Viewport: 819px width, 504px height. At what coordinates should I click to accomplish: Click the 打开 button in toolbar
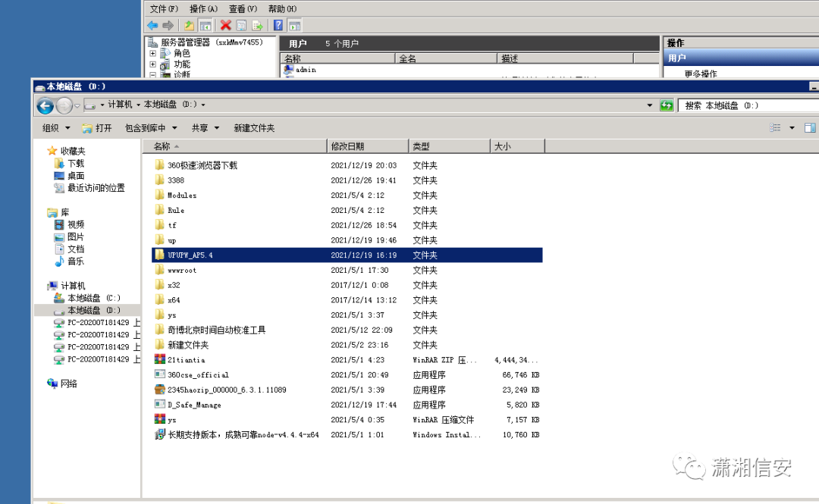pyautogui.click(x=97, y=128)
